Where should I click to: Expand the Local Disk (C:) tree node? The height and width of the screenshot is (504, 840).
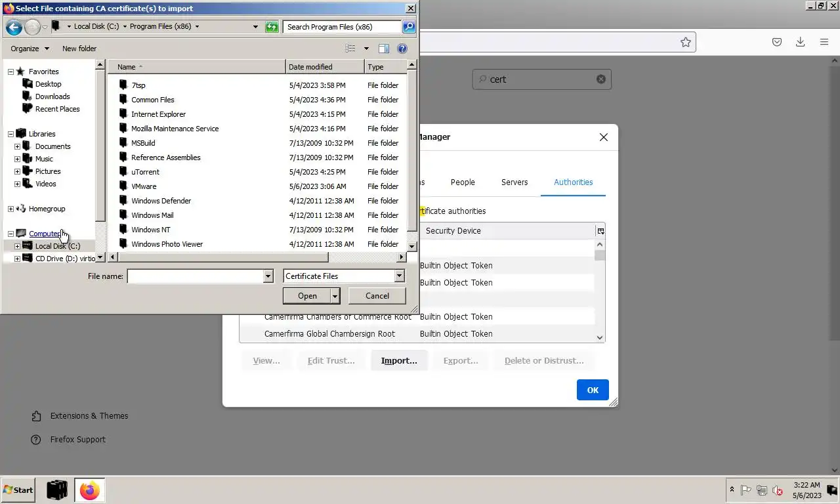tap(17, 246)
